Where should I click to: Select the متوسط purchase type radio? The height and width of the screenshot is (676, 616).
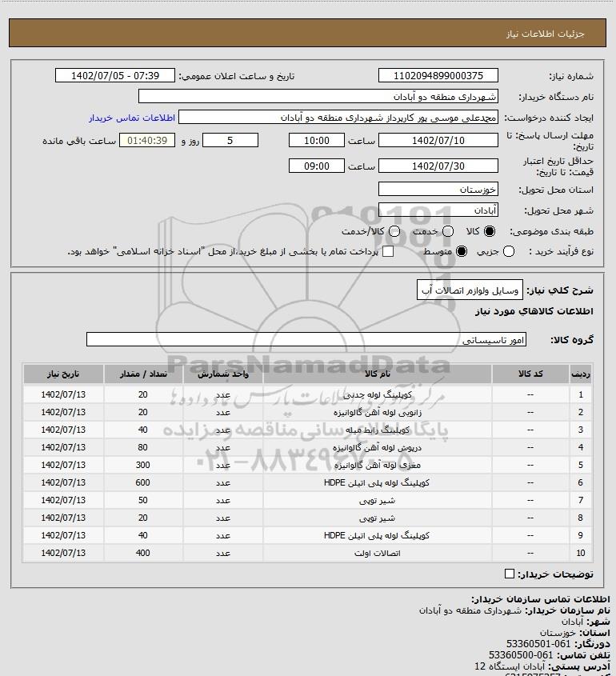[462, 251]
